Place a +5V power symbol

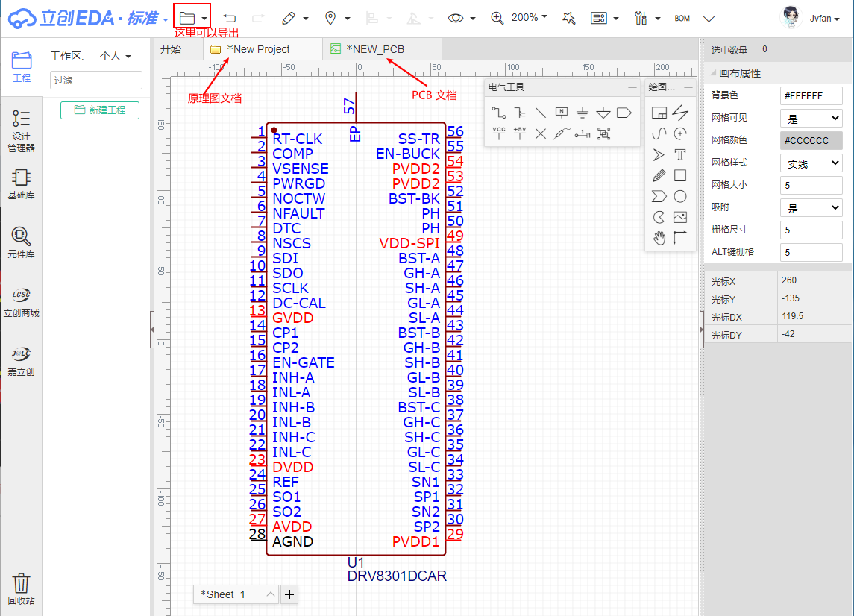pyautogui.click(x=520, y=133)
